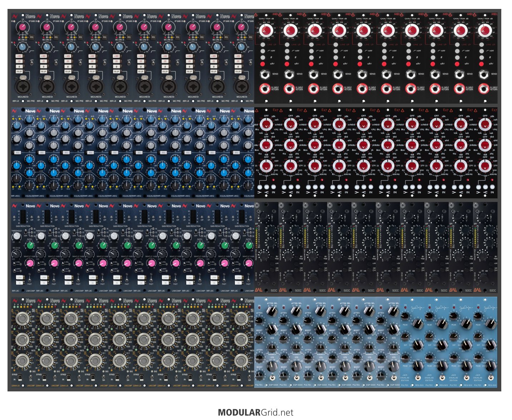Click the leftmost white button on the fifth E27 EQ
The height and width of the screenshot is (420, 512).
pos(357,187)
